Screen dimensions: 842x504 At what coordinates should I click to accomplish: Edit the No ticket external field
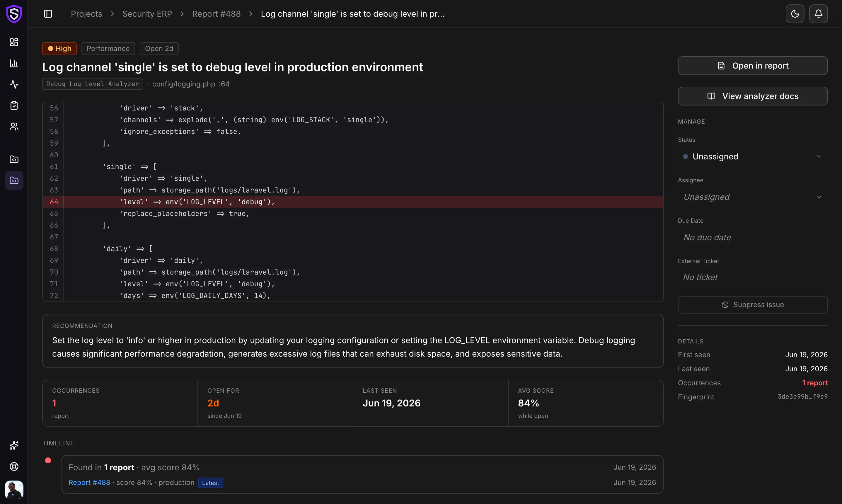click(753, 277)
